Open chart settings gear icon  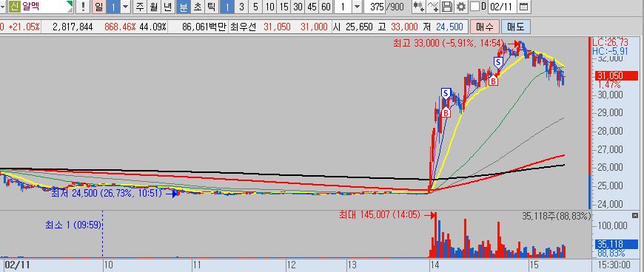pos(461,7)
